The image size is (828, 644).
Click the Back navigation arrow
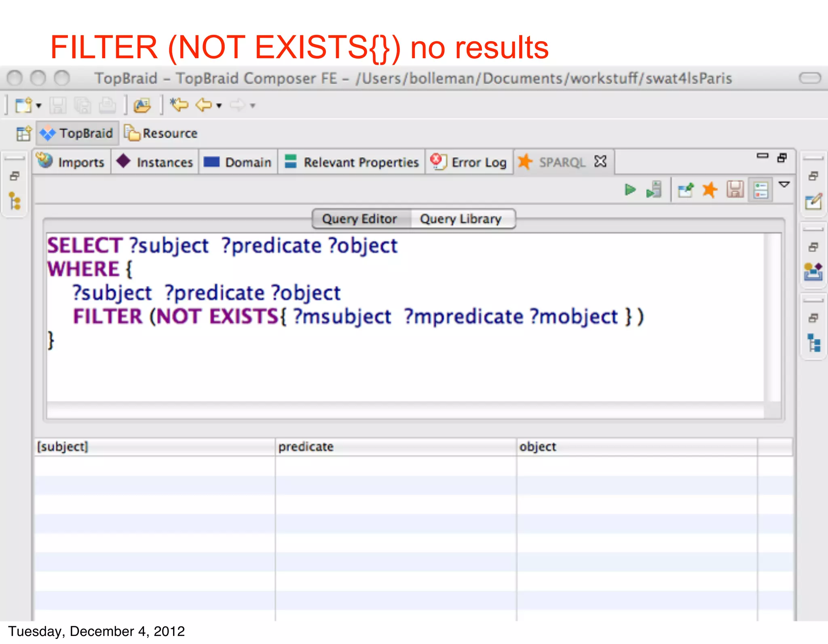point(204,106)
